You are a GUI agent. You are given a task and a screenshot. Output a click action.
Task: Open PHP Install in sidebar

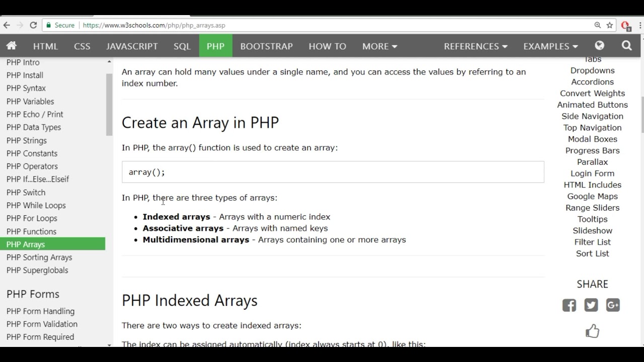(x=25, y=75)
